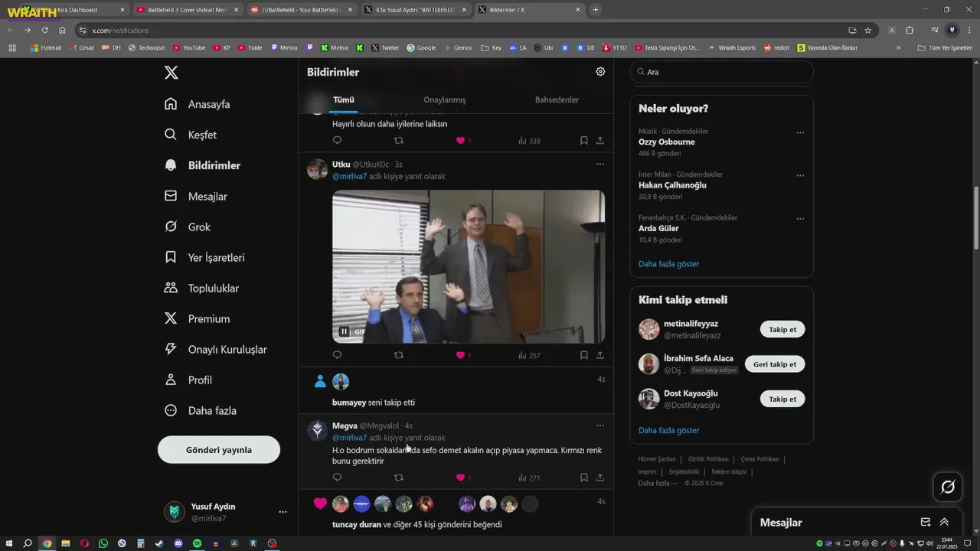Share Utku's GIF post

600,355
